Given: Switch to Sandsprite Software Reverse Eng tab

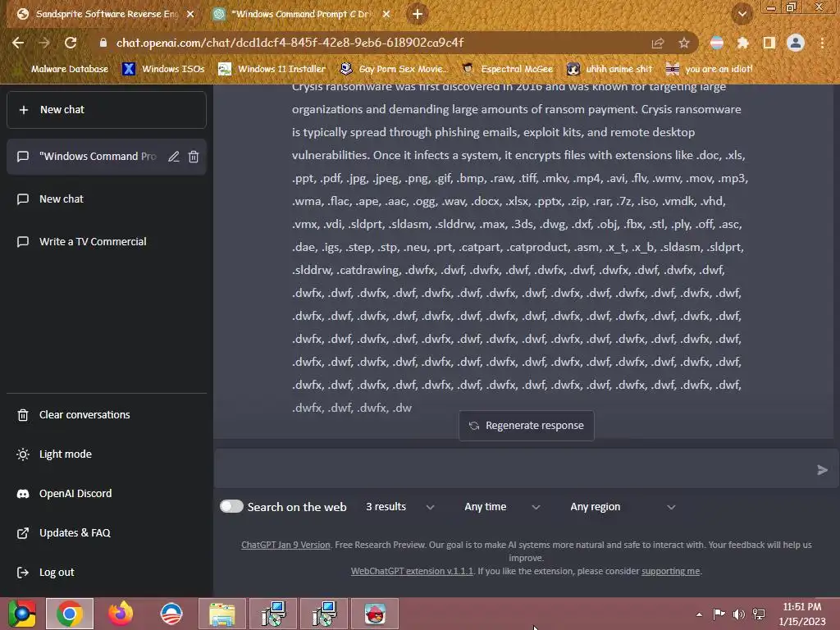Looking at the screenshot, I should pos(106,14).
